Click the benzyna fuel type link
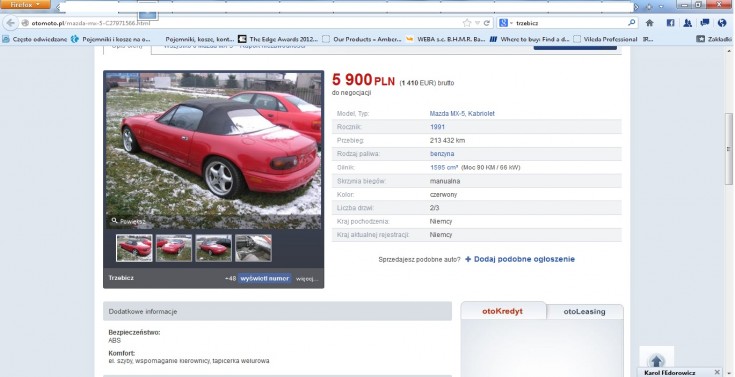 (442, 154)
